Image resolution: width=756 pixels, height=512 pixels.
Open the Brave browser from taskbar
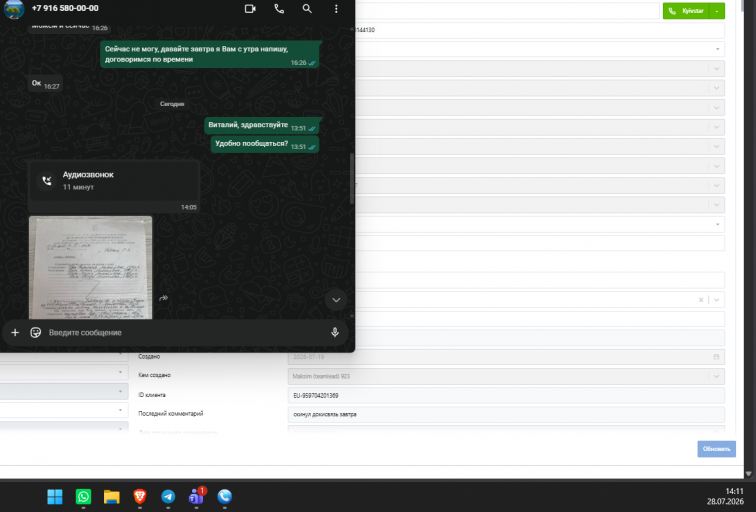(x=140, y=497)
